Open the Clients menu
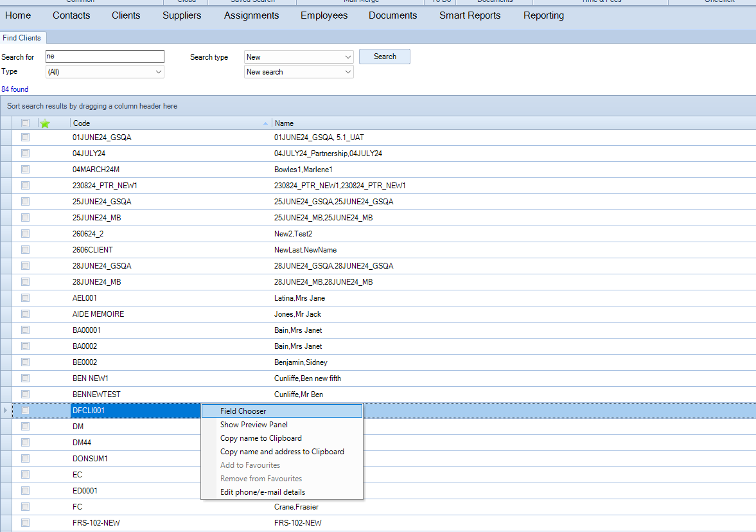This screenshot has width=756, height=532. point(126,15)
